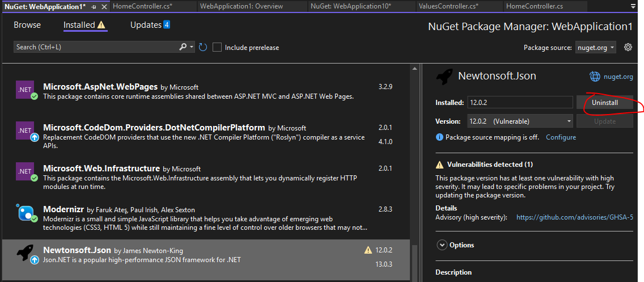Open the search options dropdown arrow

tap(192, 47)
